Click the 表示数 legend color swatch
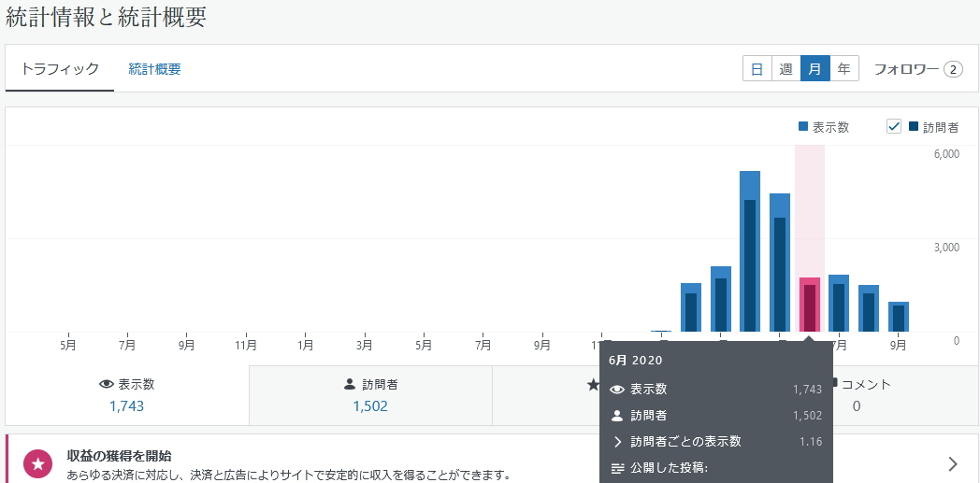The width and height of the screenshot is (980, 483). pyautogui.click(x=804, y=127)
